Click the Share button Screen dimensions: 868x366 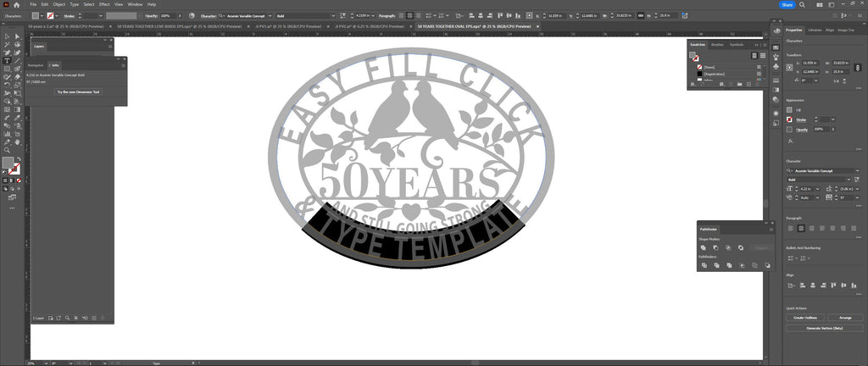pos(787,4)
